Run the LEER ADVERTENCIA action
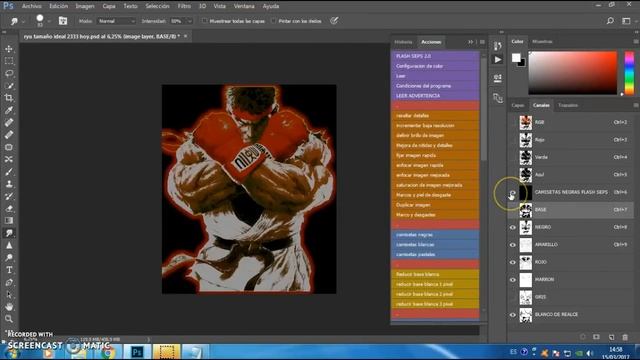The height and width of the screenshot is (360, 640). tap(435, 96)
